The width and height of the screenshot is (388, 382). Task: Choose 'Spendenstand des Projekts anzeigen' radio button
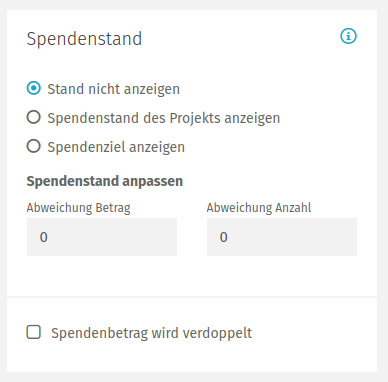point(34,117)
